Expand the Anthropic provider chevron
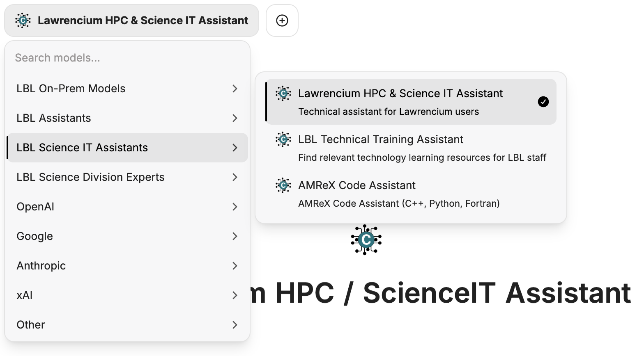644x356 pixels. pos(235,266)
